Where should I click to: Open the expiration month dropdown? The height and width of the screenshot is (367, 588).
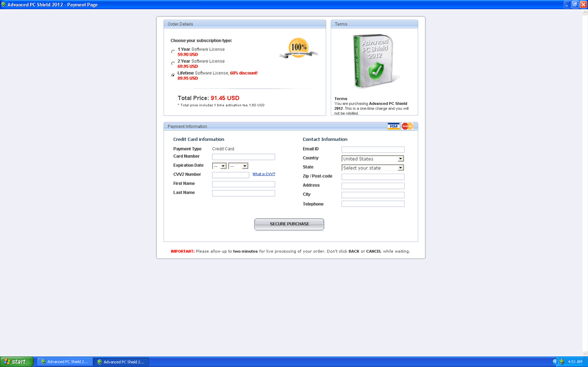[x=220, y=166]
